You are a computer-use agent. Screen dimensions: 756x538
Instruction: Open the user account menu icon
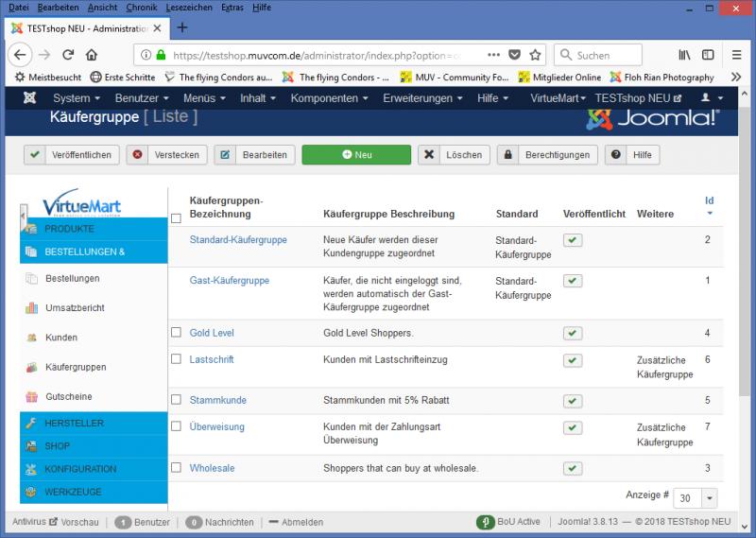pyautogui.click(x=712, y=98)
